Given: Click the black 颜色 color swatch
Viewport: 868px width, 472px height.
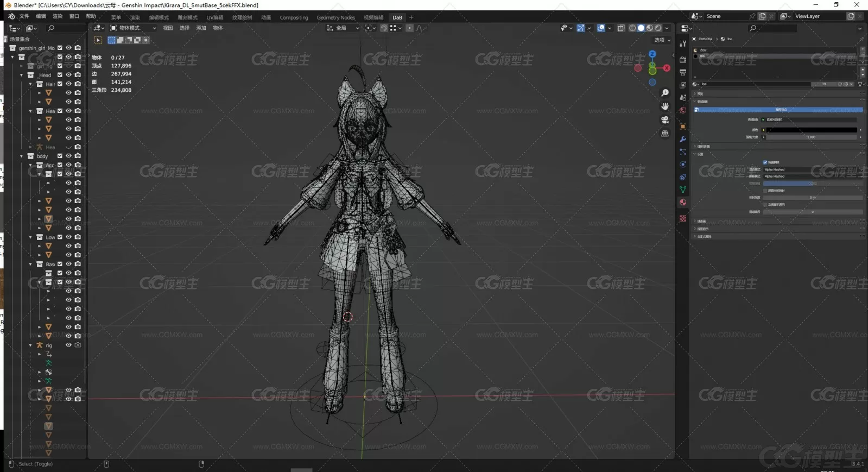Looking at the screenshot, I should 812,130.
